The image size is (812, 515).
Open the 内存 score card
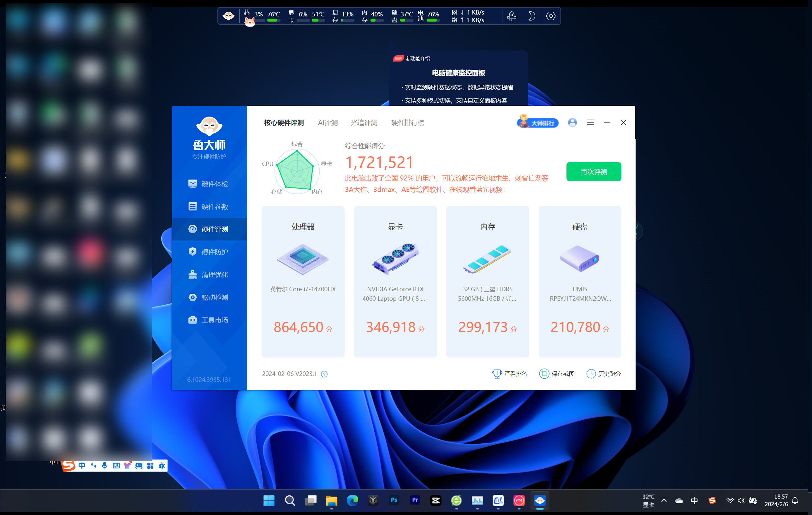pyautogui.click(x=487, y=281)
